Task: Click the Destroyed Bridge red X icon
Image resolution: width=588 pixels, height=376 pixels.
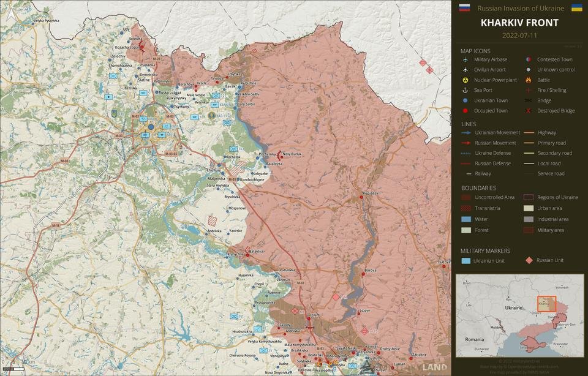Action: point(528,111)
